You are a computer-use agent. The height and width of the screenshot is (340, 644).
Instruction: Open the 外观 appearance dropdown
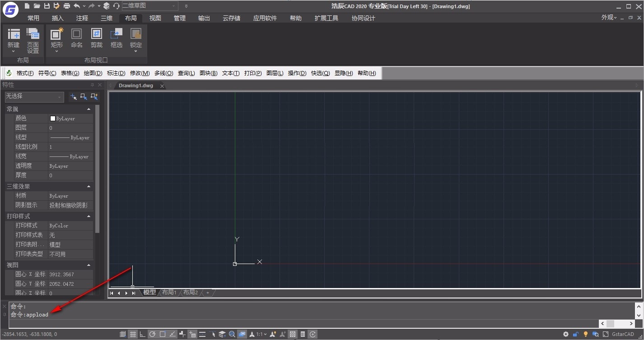[609, 17]
